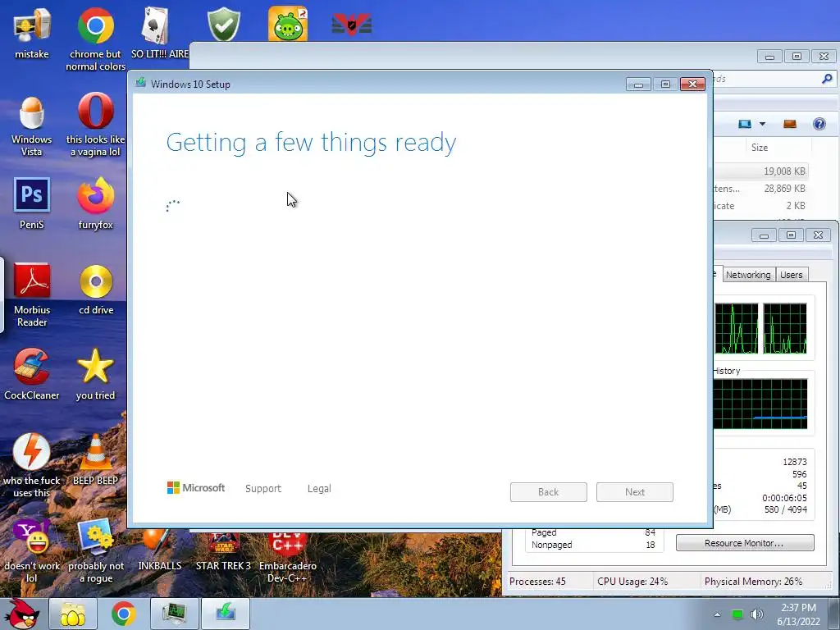840x630 pixels.
Task: Click the Back button in Setup
Action: [x=549, y=492]
